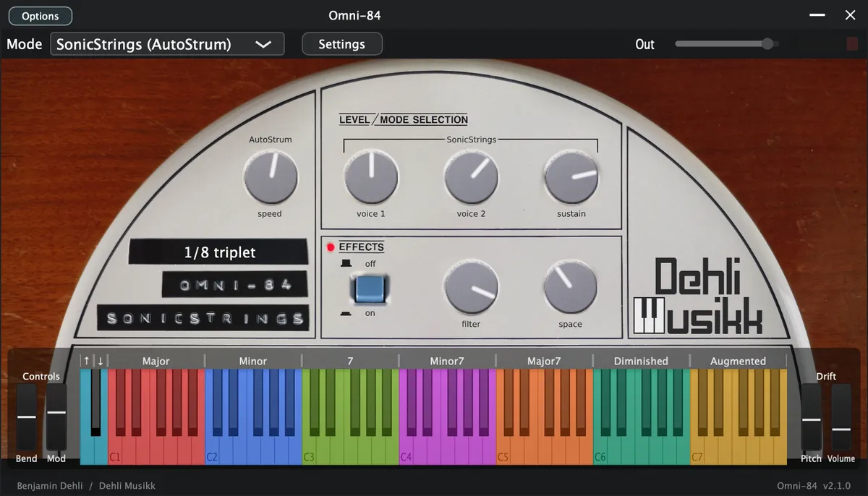Toggle the blue Effects on/off switch
Viewport: 868px width, 496px height.
369,288
